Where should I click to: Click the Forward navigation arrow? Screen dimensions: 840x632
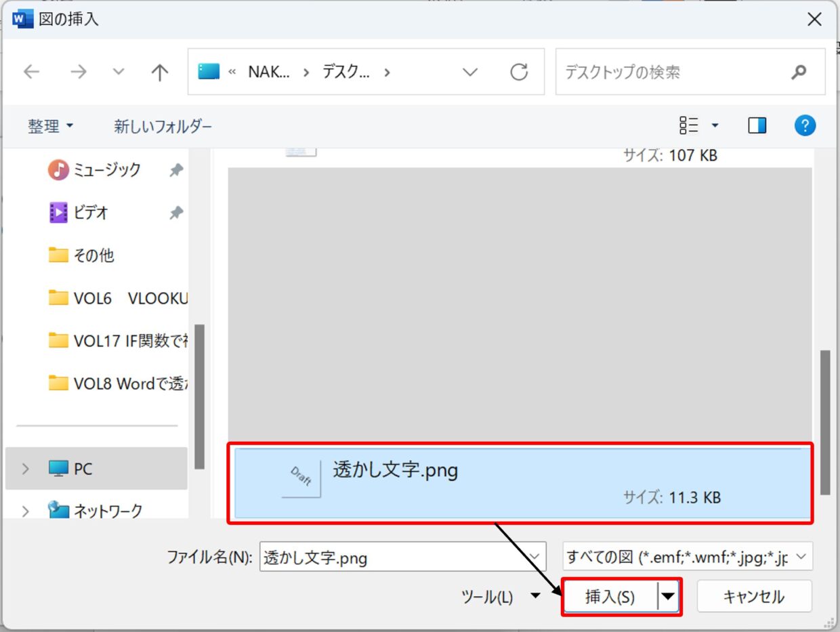pos(79,72)
